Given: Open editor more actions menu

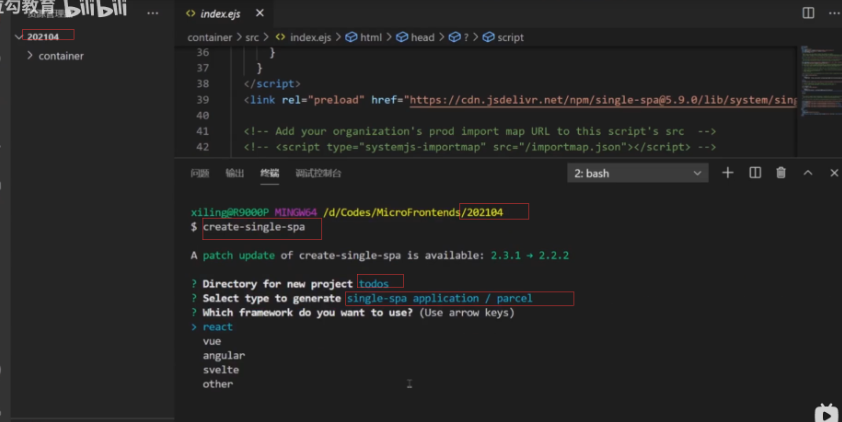Looking at the screenshot, I should [833, 13].
